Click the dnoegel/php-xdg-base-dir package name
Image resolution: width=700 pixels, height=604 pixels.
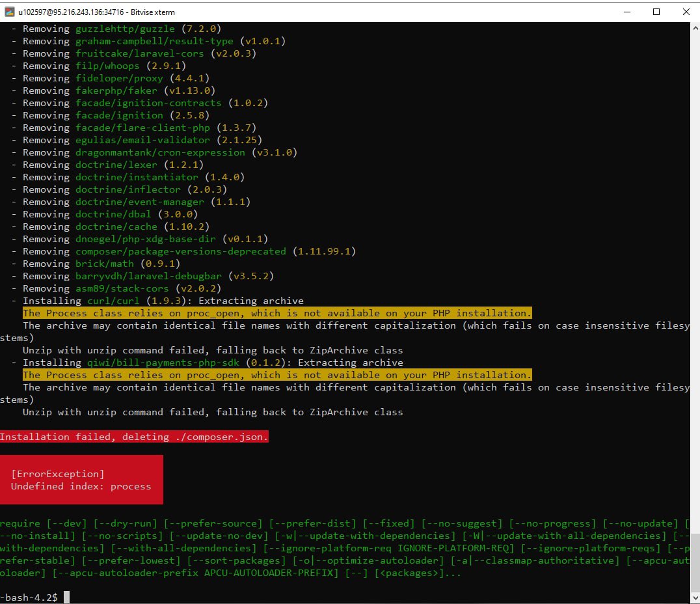point(146,239)
